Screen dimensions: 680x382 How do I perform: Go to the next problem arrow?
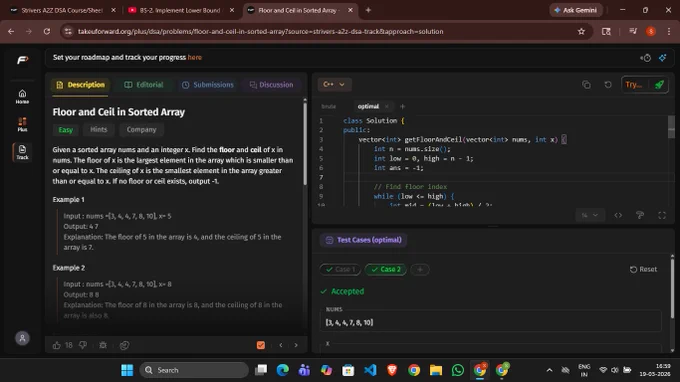296,345
